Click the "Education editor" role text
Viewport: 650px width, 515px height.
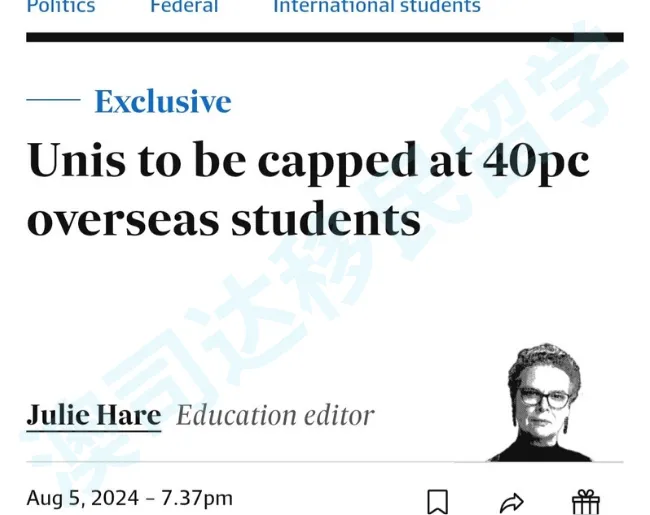pos(275,415)
